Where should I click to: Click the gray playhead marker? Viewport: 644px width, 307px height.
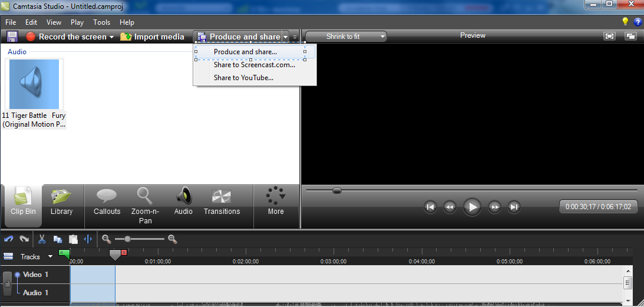tap(115, 255)
